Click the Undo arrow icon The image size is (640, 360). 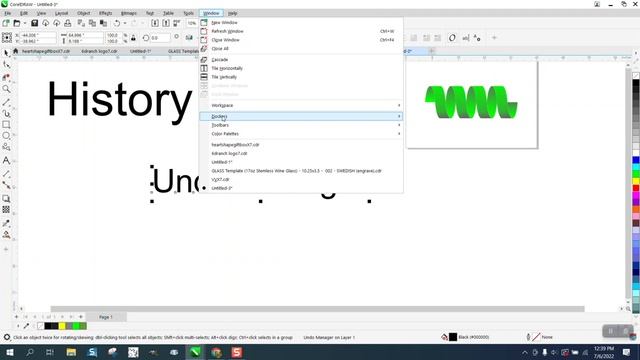click(117, 23)
